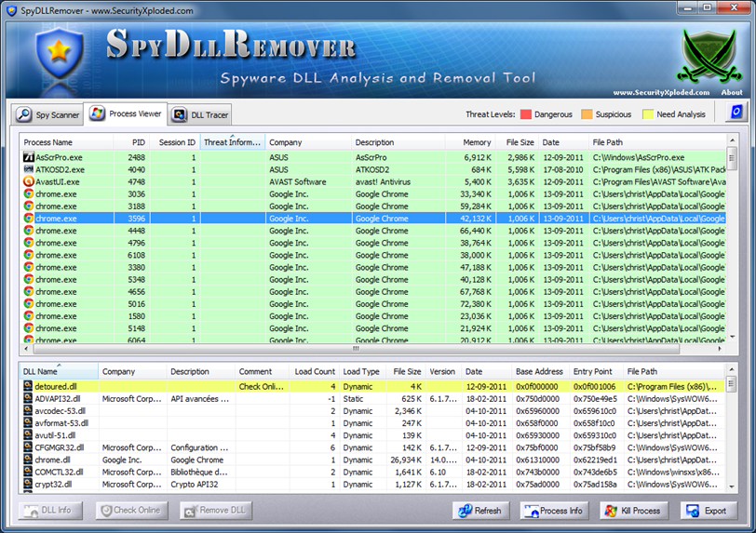756x533 pixels.
Task: Click the star shield logo
Action: (60, 53)
